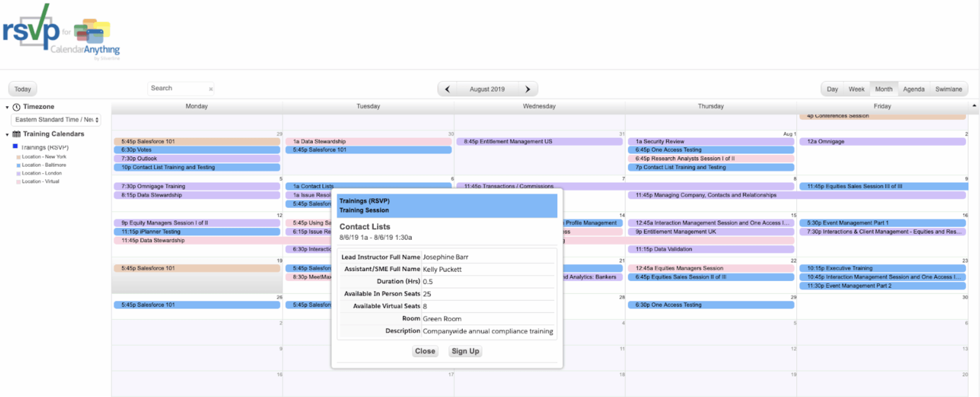
Task: Click the blue square beside Trainings (RSVP)
Action: [x=15, y=147]
